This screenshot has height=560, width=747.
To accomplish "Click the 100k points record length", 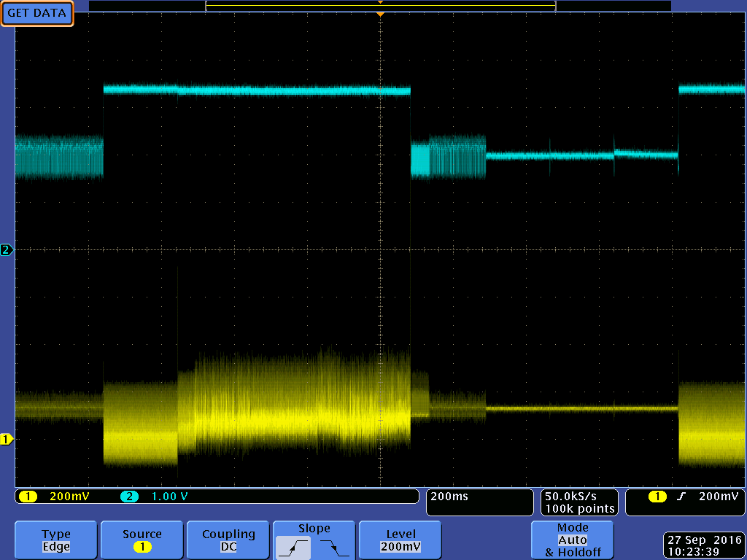I will [x=580, y=508].
